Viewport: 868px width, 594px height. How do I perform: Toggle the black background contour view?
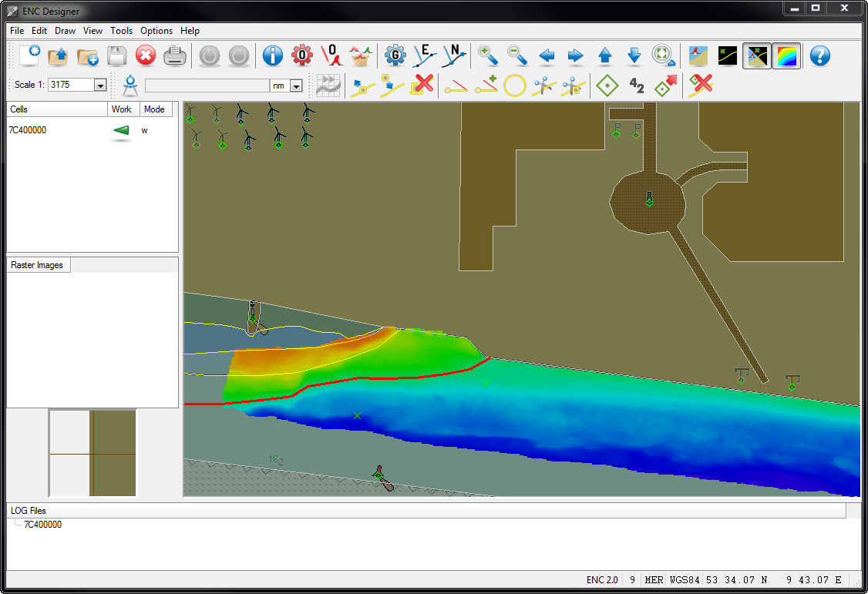728,55
